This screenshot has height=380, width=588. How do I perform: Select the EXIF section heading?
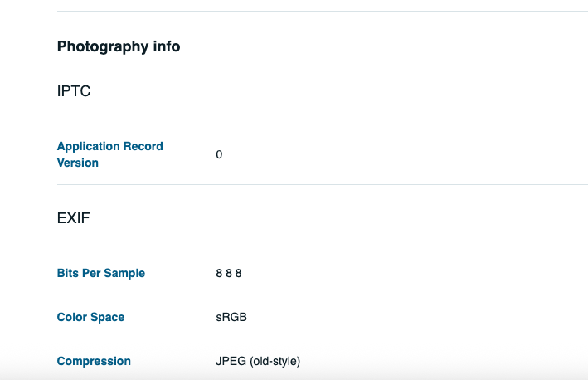pyautogui.click(x=74, y=219)
